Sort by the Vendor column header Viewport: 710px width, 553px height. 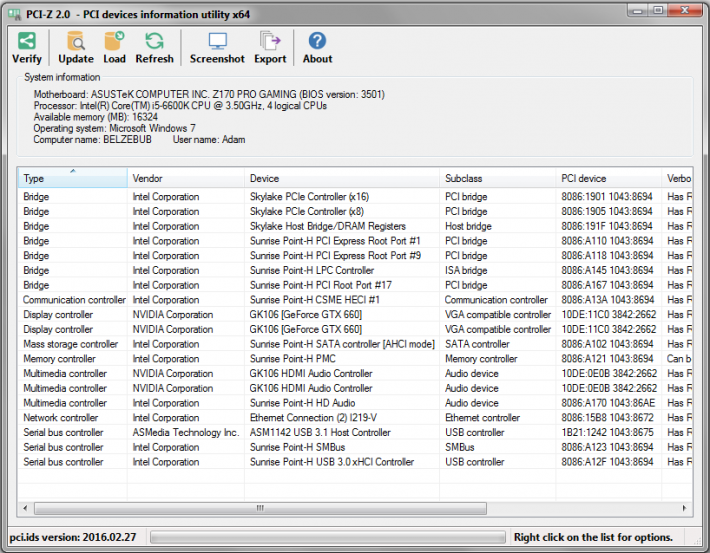186,178
